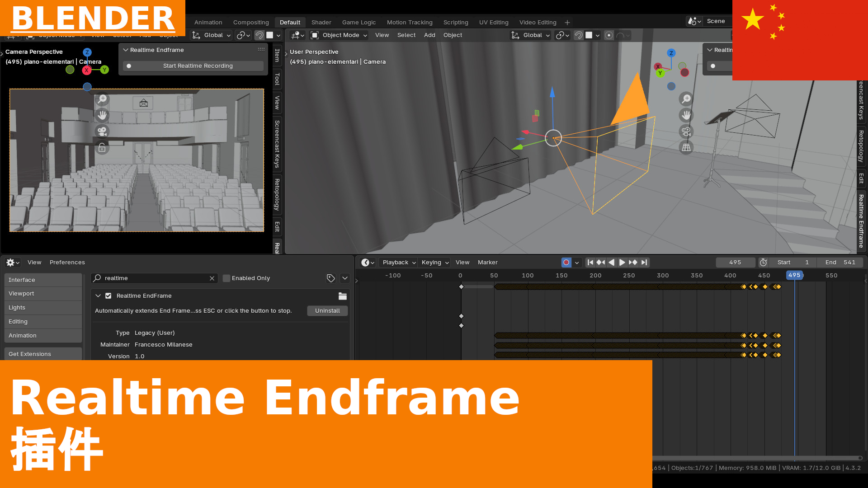The image size is (868, 488).
Task: Click X axis on left viewport gizmo
Action: (x=87, y=70)
